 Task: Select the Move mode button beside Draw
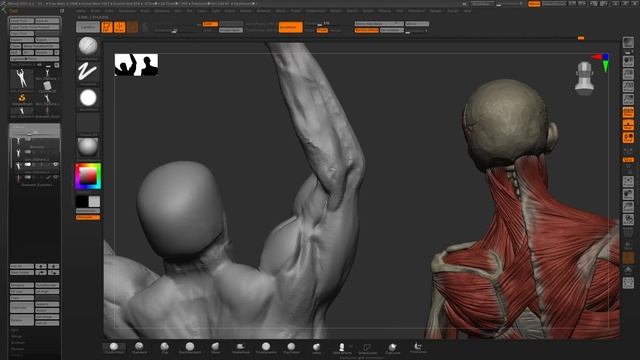click(132, 27)
